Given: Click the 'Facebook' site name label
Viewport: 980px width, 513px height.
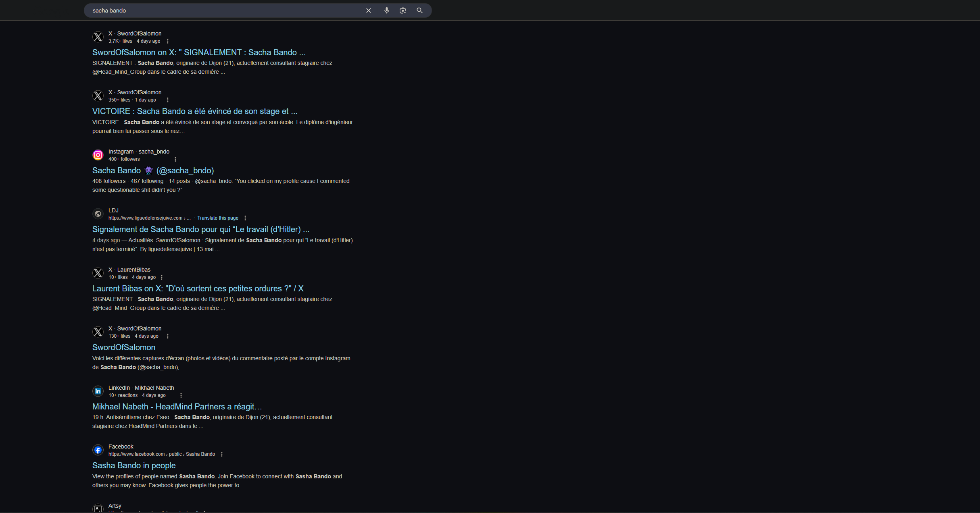Looking at the screenshot, I should [121, 447].
